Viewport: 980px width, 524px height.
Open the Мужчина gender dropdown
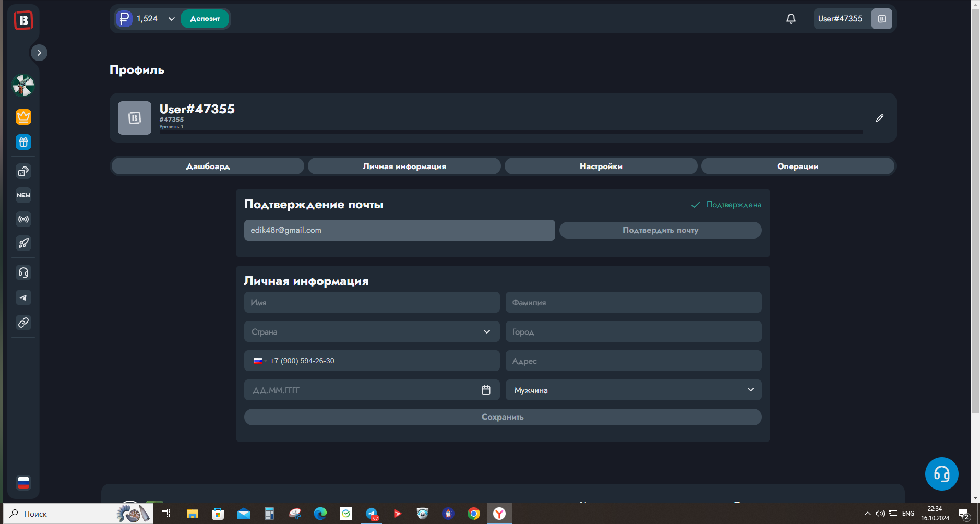(633, 390)
